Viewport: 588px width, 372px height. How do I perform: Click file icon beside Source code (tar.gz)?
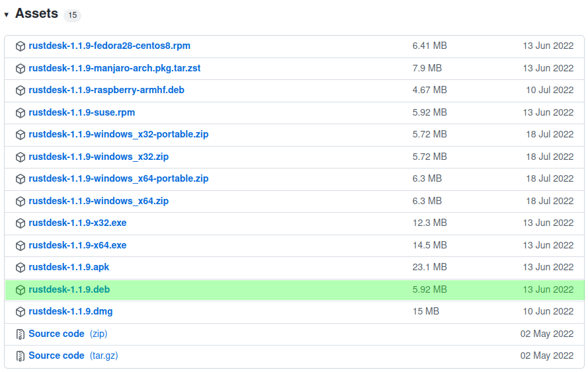pyautogui.click(x=21, y=356)
